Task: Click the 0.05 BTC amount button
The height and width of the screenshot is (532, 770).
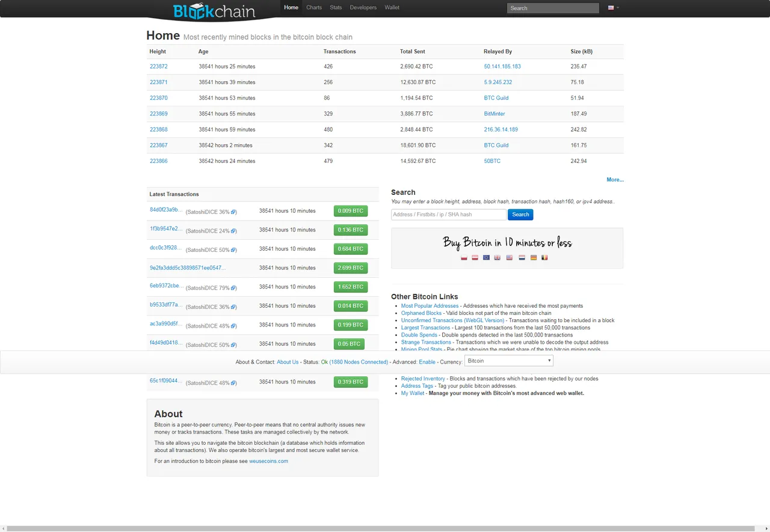Action: click(349, 344)
